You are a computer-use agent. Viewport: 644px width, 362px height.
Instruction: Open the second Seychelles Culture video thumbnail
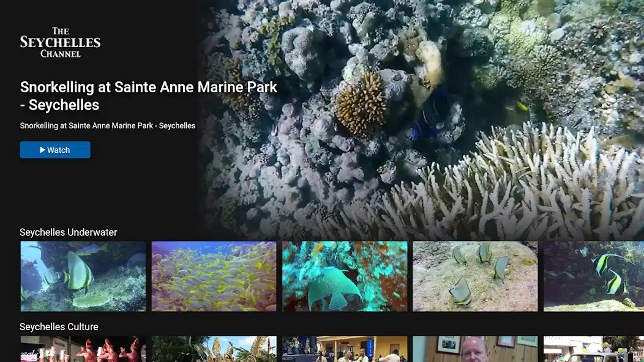point(214,349)
